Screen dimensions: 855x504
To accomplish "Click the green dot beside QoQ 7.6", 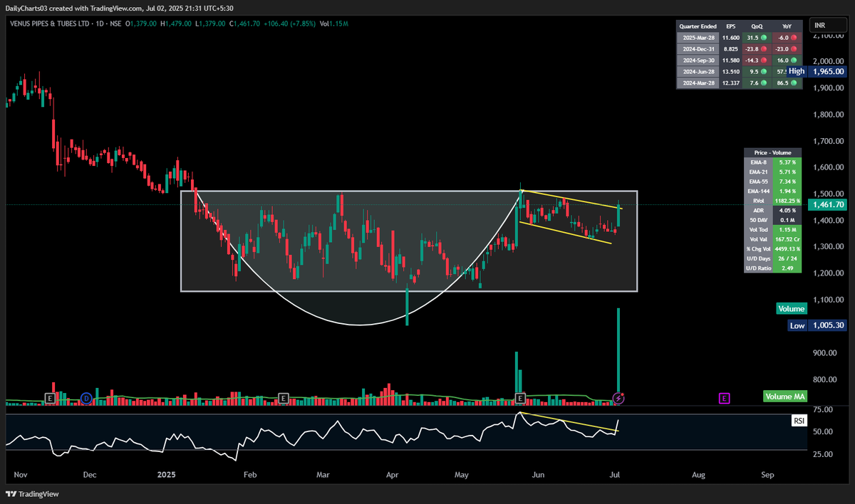I will tap(763, 83).
